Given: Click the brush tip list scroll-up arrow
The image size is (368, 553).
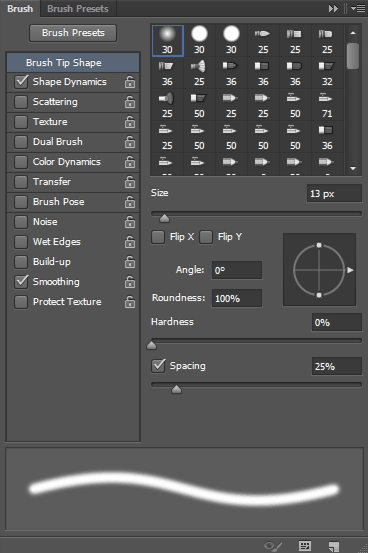Looking at the screenshot, I should pos(353,33).
